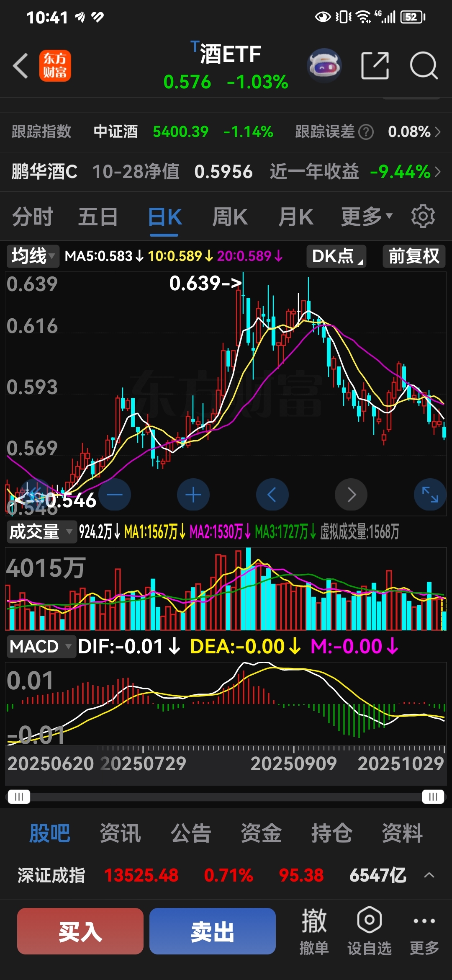Tap the back arrow icon
The height and width of the screenshot is (980, 452).
pos(21,66)
